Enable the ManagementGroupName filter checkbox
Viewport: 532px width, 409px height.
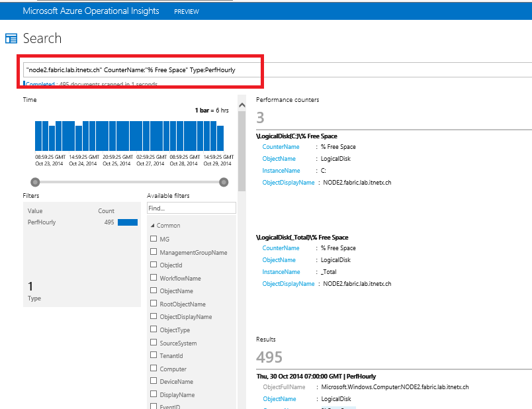[x=154, y=252]
